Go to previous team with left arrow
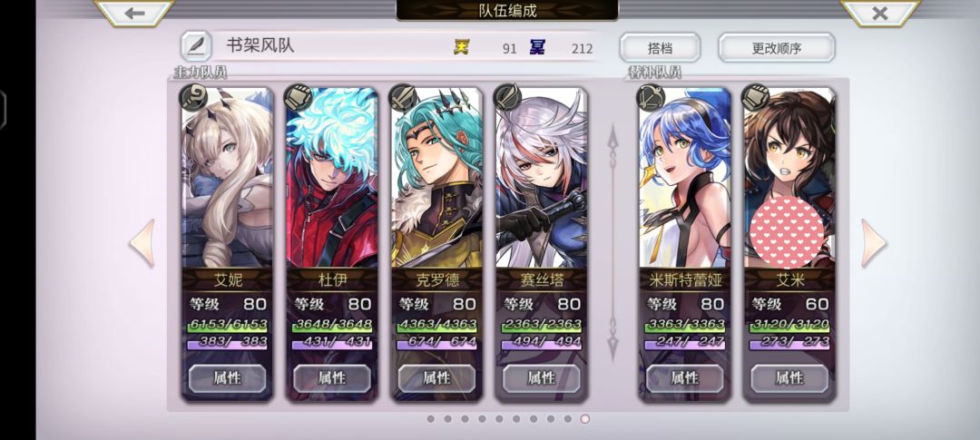980x440 pixels. coord(142,244)
